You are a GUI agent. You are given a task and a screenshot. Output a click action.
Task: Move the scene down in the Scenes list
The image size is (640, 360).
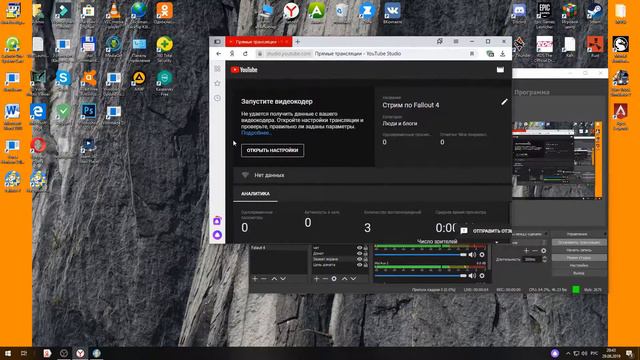coord(283,279)
